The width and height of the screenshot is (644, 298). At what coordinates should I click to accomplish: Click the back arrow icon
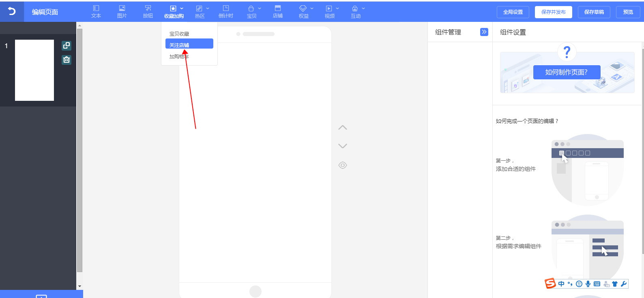pos(12,11)
